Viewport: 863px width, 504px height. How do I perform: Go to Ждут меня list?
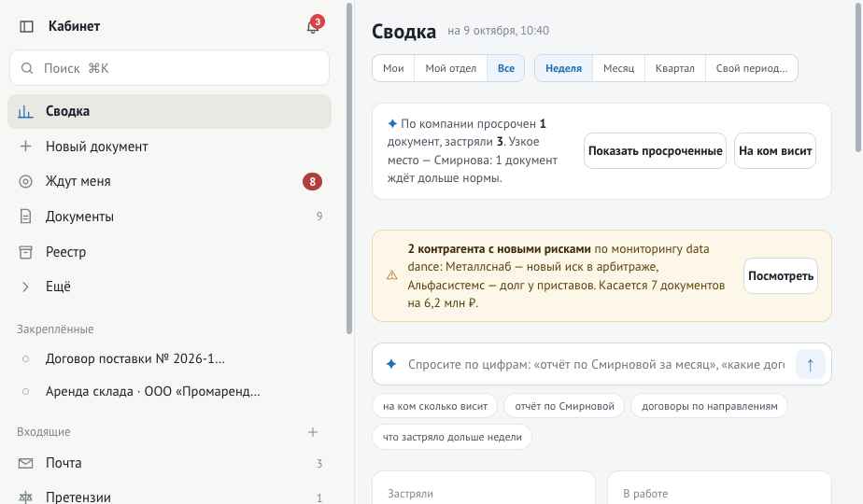pyautogui.click(x=170, y=182)
